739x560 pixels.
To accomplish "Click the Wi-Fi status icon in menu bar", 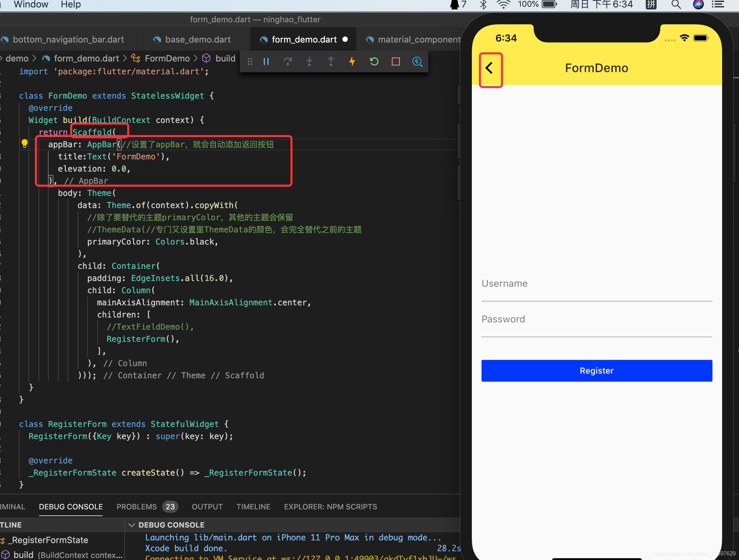I will (503, 4).
